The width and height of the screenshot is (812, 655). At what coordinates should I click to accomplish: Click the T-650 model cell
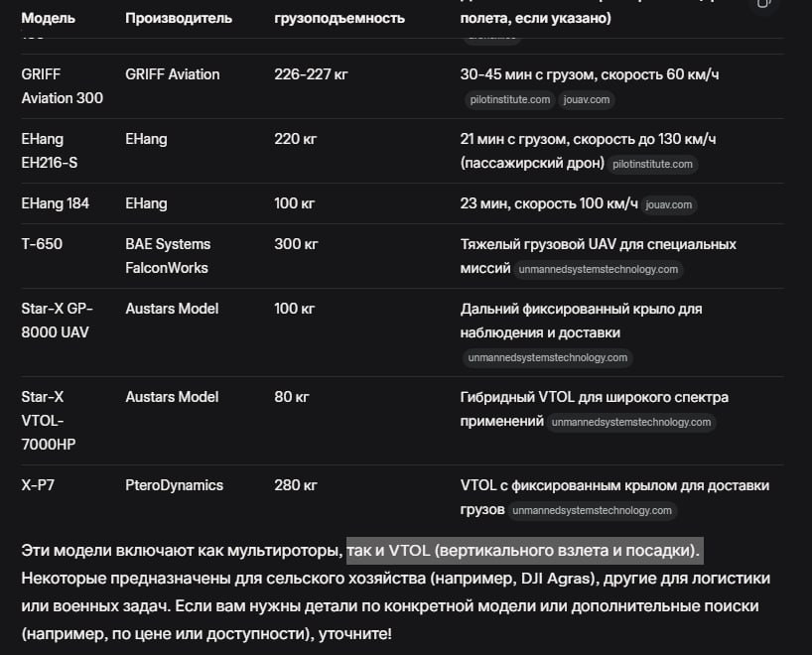pyautogui.click(x=42, y=244)
